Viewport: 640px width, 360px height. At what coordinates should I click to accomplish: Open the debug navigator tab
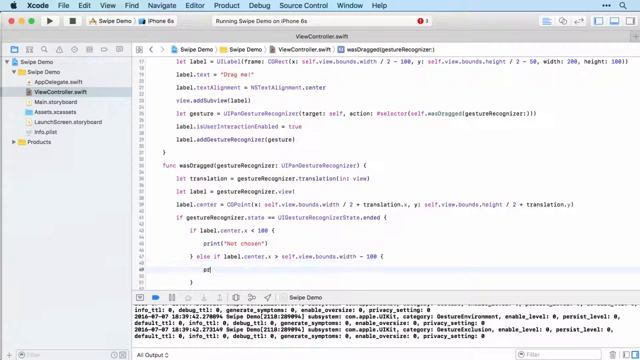coord(89,49)
